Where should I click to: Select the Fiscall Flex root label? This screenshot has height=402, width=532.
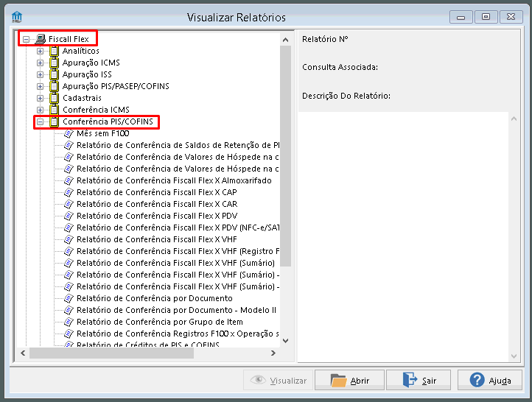point(69,39)
